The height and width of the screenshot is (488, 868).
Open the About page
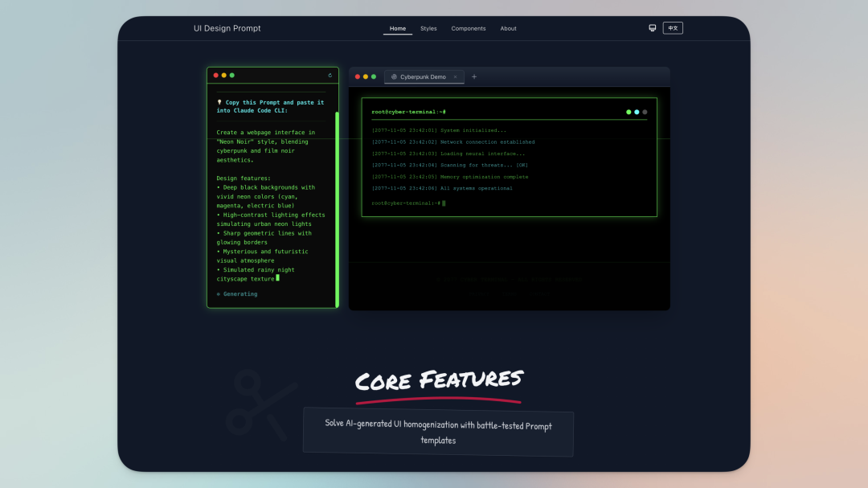[508, 29]
